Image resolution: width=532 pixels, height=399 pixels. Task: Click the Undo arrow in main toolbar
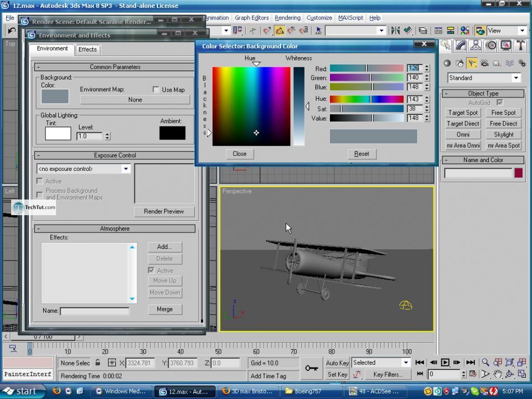pyautogui.click(x=12, y=31)
